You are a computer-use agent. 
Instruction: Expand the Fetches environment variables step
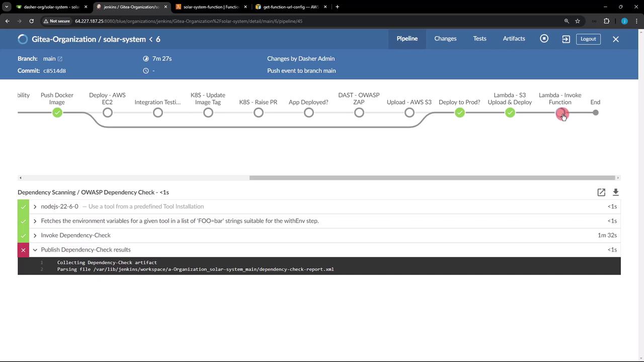point(35,221)
